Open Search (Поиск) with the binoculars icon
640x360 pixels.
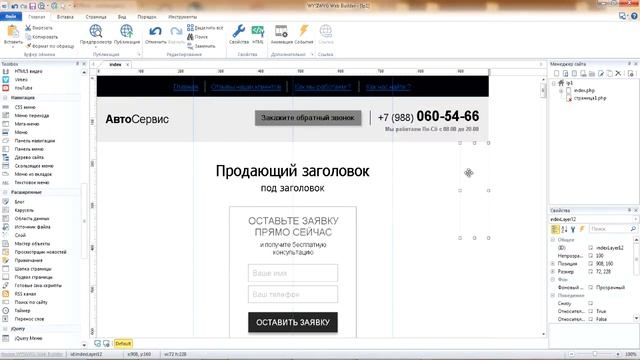[198, 37]
